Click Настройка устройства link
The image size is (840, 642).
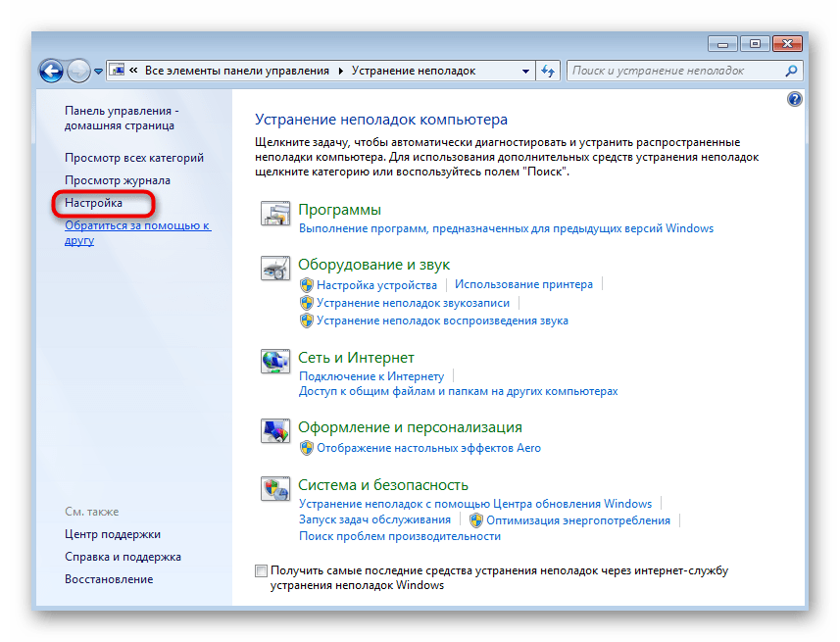[x=376, y=285]
